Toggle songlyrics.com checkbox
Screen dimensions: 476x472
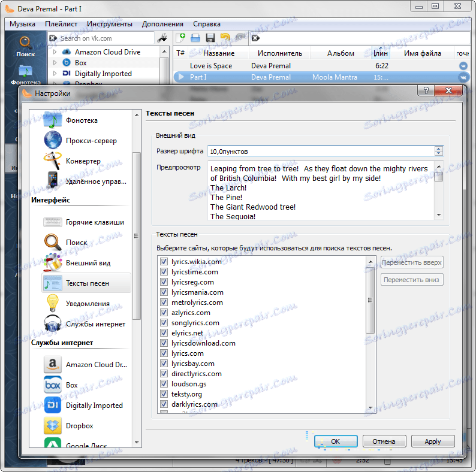[164, 322]
